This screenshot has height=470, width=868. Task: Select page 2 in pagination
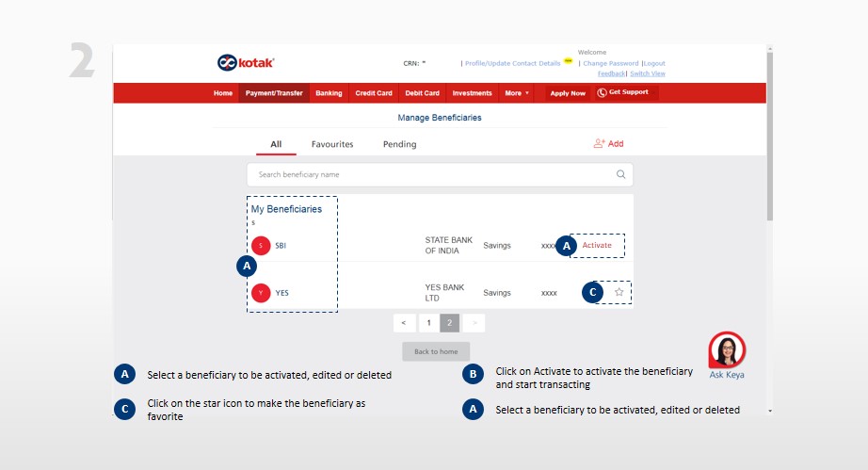point(449,323)
